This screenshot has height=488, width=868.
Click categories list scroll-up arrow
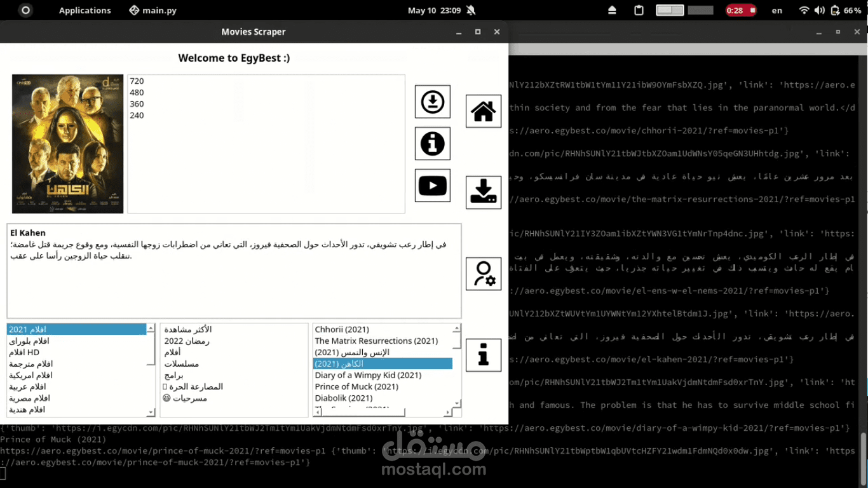(151, 328)
